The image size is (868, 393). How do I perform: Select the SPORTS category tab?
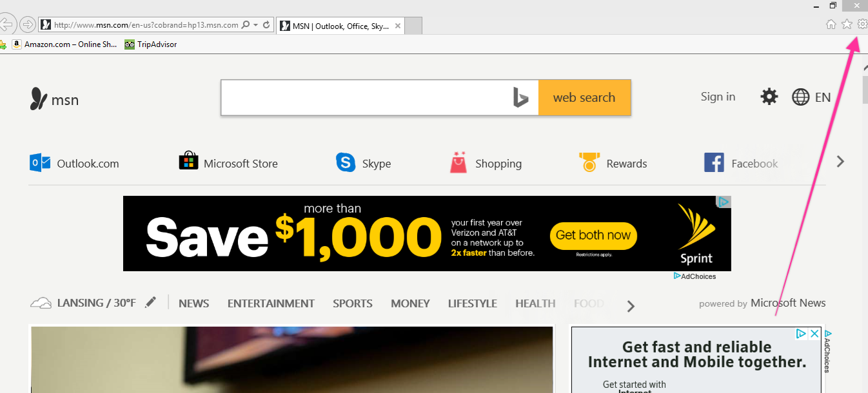tap(353, 303)
